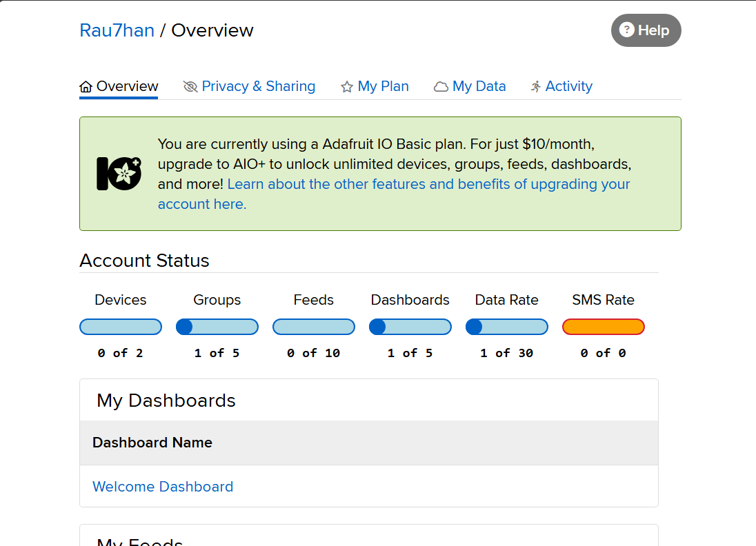Click the question mark icon in Help
The image size is (756, 546).
pyautogui.click(x=626, y=30)
